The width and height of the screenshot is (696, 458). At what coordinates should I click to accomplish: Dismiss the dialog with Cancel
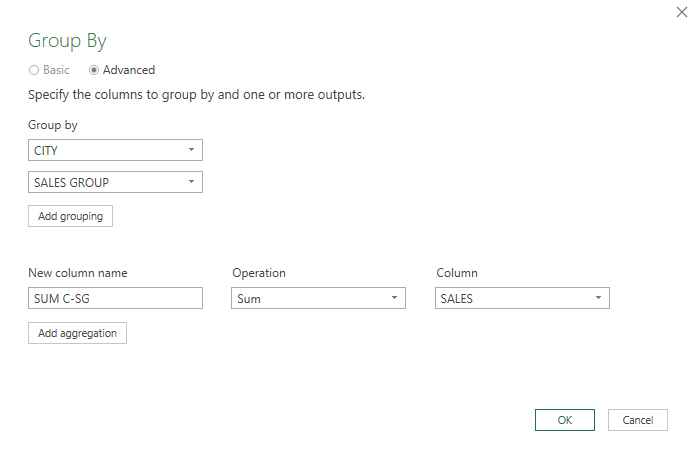[638, 420]
